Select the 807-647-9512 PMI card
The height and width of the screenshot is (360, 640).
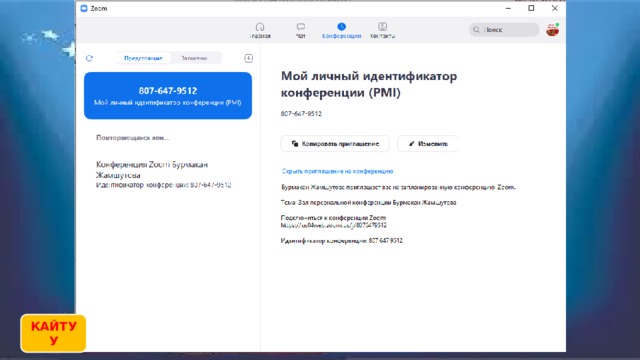(168, 96)
